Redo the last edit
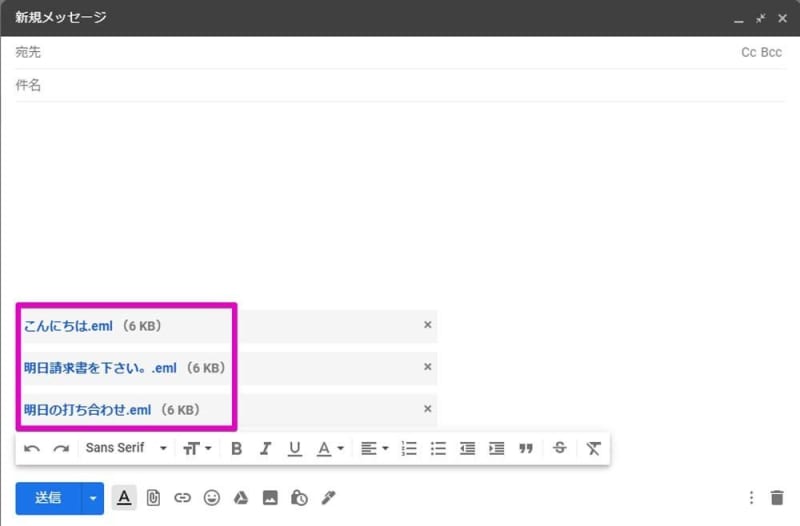The image size is (800, 526). coord(61,448)
